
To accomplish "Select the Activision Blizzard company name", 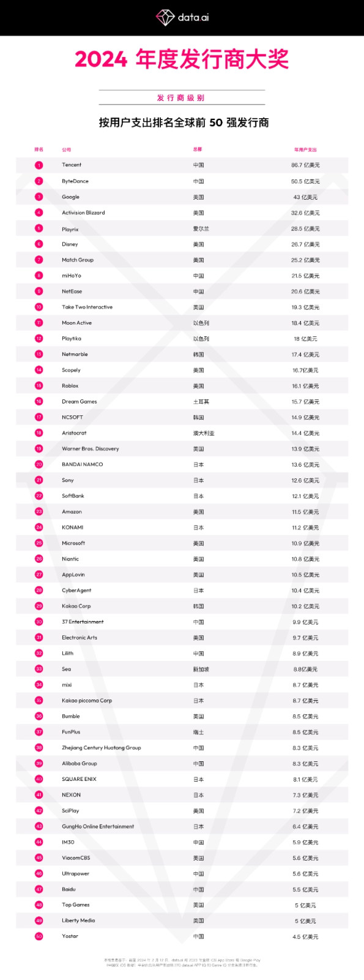I will [x=83, y=213].
